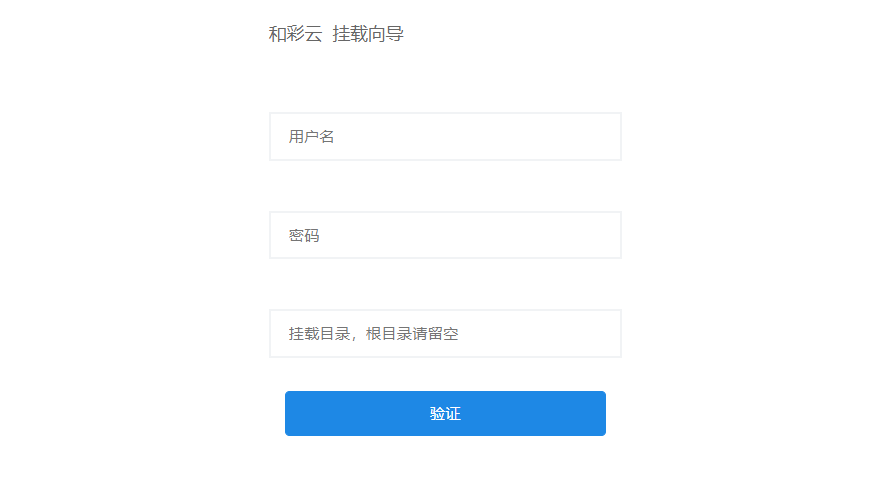Image resolution: width=893 pixels, height=500 pixels.
Task: Submit the form with 验证
Action: click(x=445, y=413)
